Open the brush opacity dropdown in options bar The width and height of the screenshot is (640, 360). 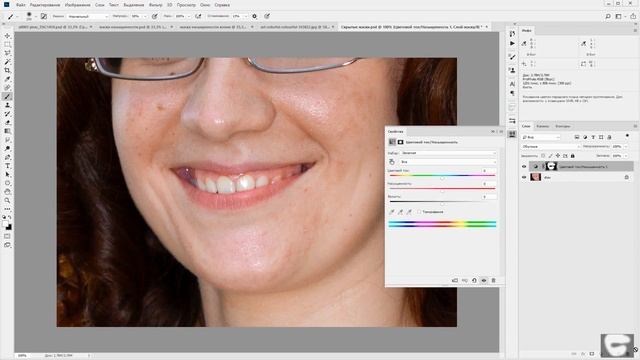144,16
